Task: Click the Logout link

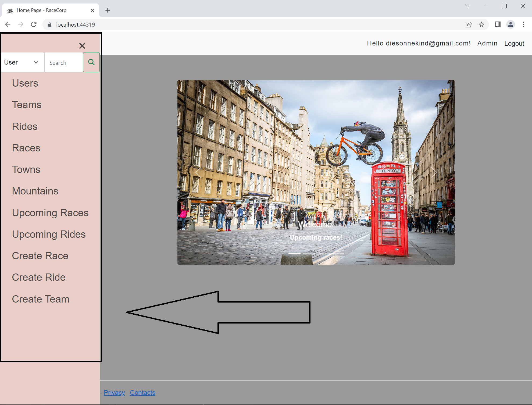Action: coord(514,44)
